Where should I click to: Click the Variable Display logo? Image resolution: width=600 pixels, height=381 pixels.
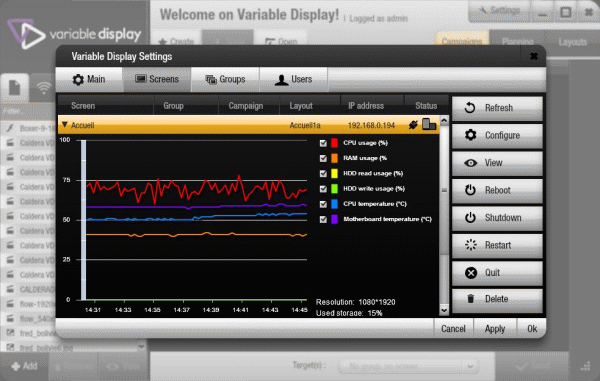point(75,34)
